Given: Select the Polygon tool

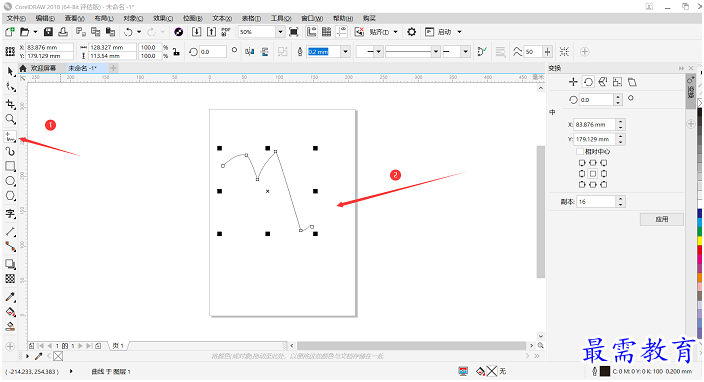Looking at the screenshot, I should pos(10,196).
